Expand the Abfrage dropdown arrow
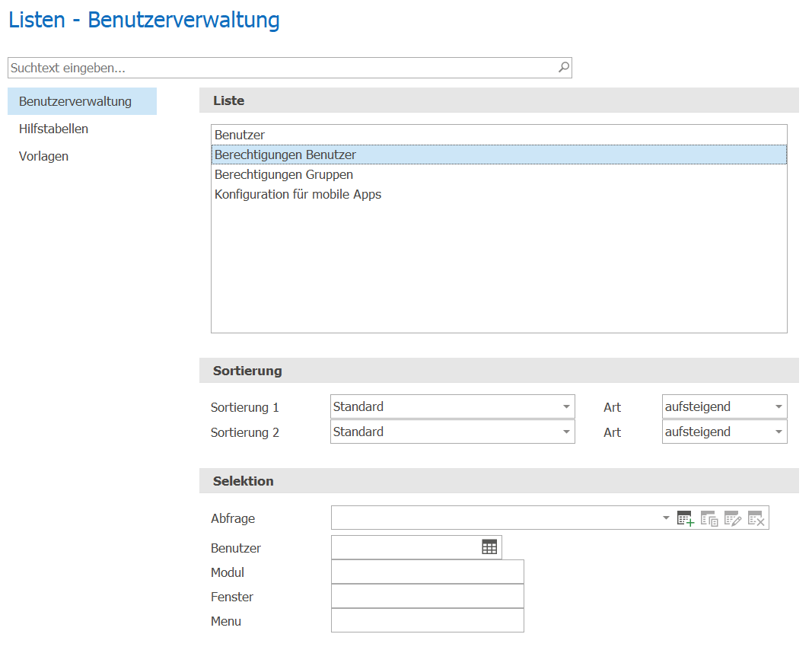812x650 pixels. point(666,518)
